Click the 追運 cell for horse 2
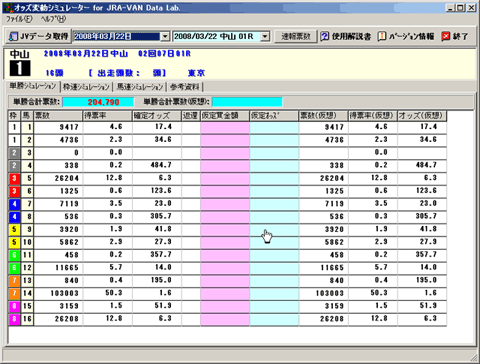 click(191, 140)
